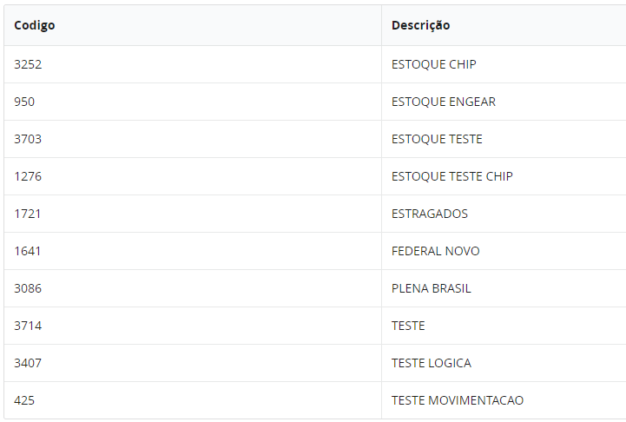Click the ESTOQUE TESTE CHIP description

452,176
